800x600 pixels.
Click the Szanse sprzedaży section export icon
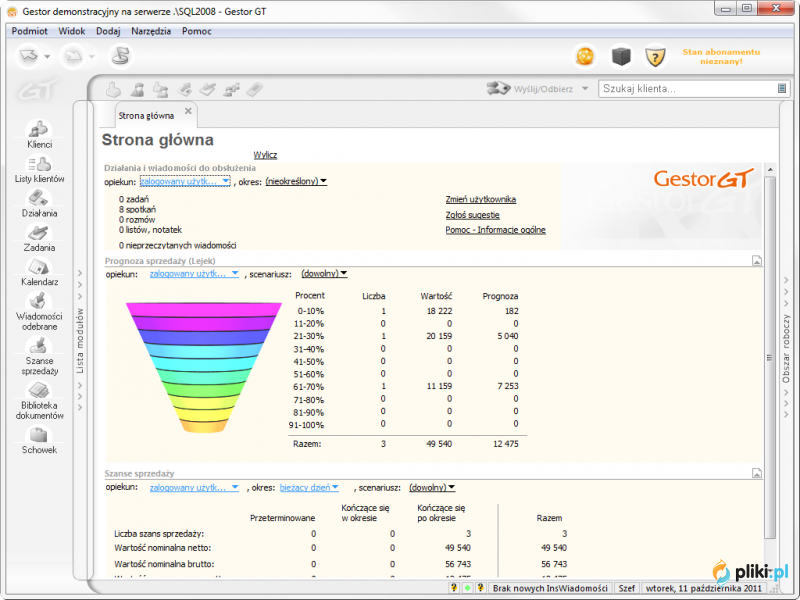pyautogui.click(x=757, y=473)
